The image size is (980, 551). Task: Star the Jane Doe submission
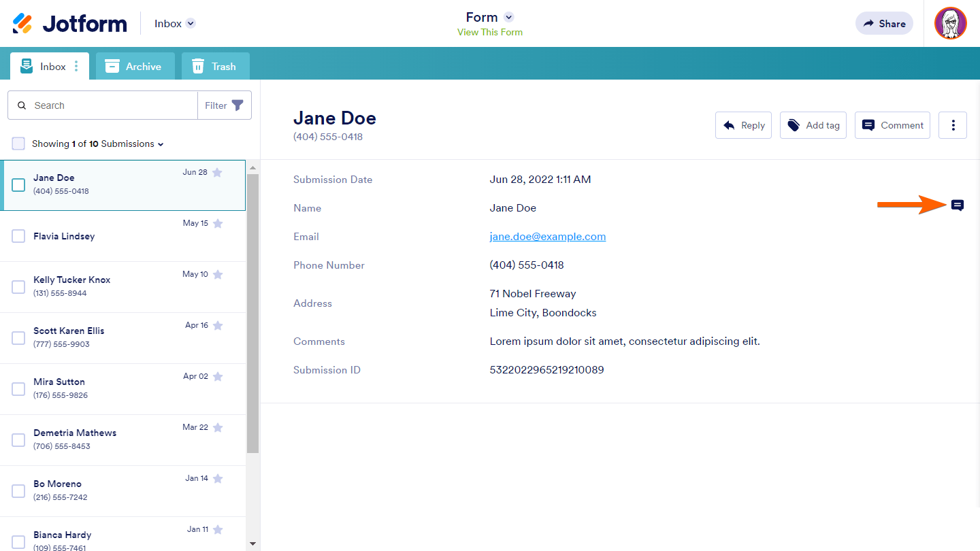pos(217,173)
